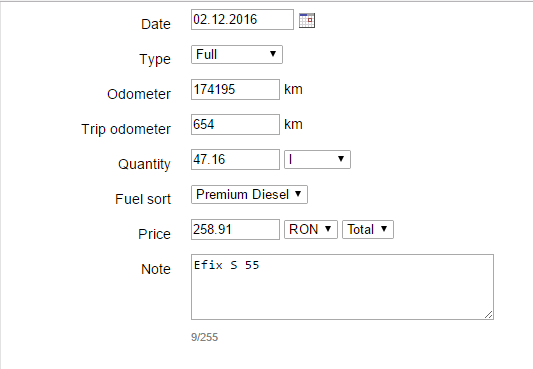
Task: Click the Price field showing 258.91
Action: (235, 230)
